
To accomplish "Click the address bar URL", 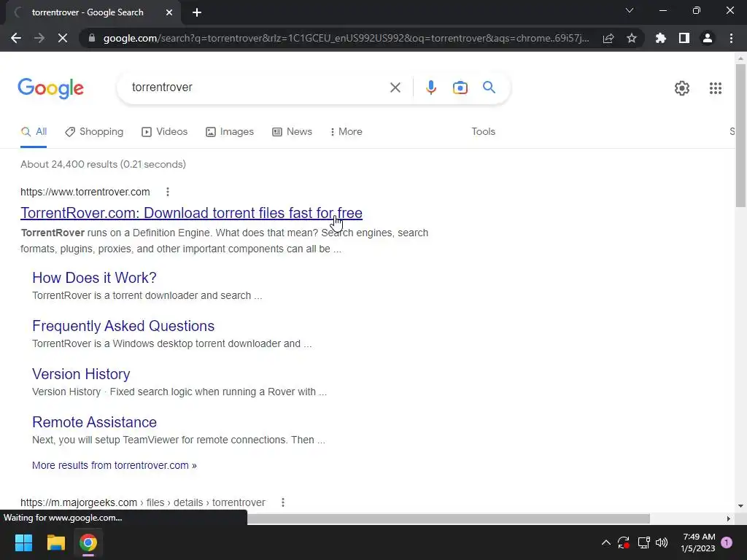I will 346,38.
